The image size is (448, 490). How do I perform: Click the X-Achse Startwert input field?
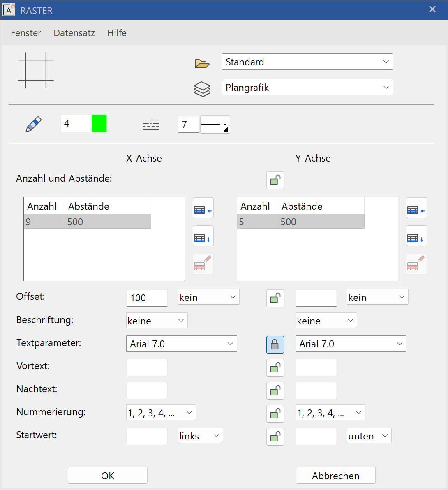pyautogui.click(x=147, y=437)
